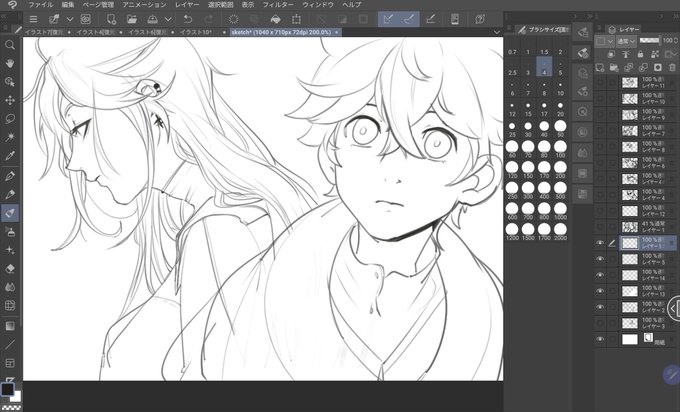Click the cloud sync spiral icon

[x=86, y=19]
